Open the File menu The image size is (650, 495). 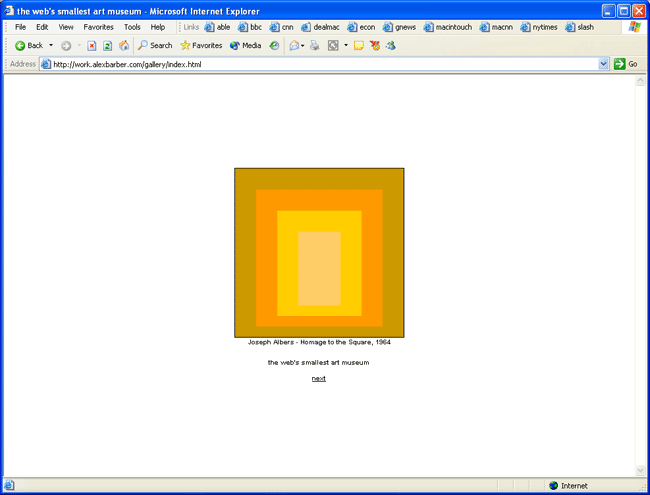20,27
